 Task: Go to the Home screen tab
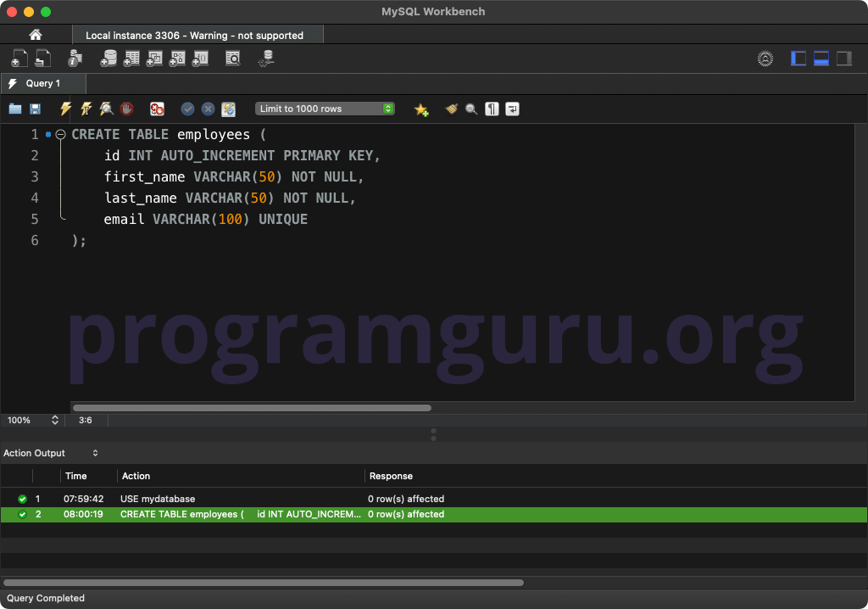click(x=36, y=35)
